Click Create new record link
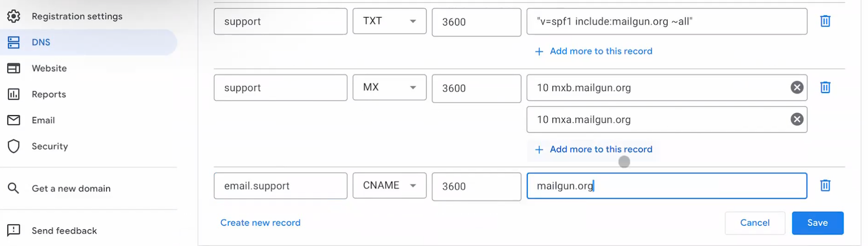 pyautogui.click(x=260, y=223)
